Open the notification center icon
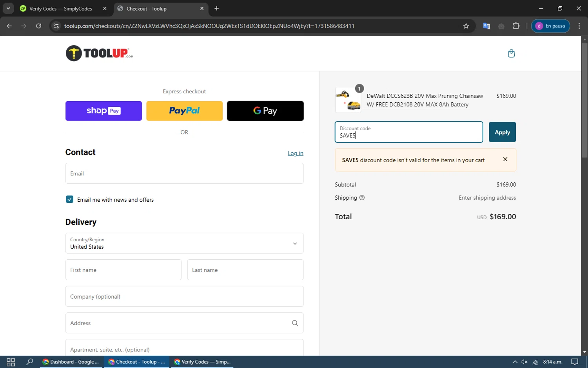The height and width of the screenshot is (368, 588). pyautogui.click(x=575, y=362)
